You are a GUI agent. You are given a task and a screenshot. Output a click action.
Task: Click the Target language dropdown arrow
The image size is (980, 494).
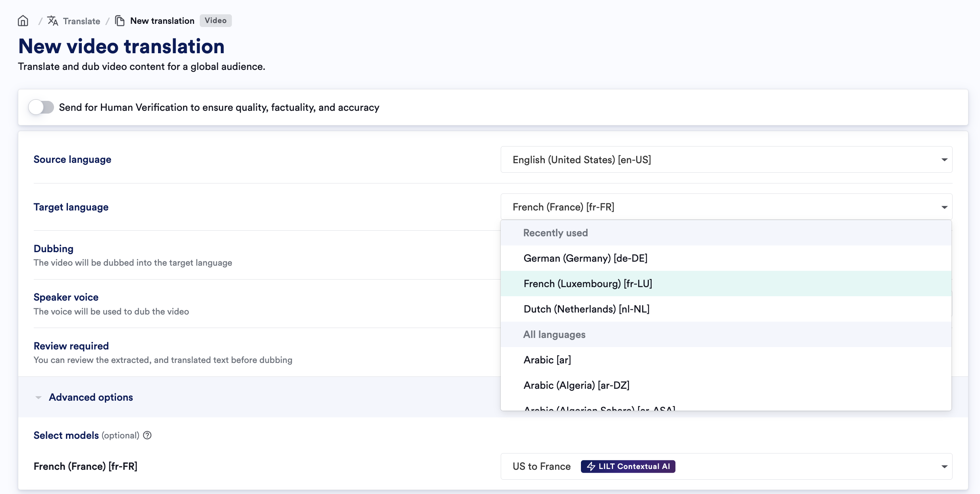pos(944,207)
